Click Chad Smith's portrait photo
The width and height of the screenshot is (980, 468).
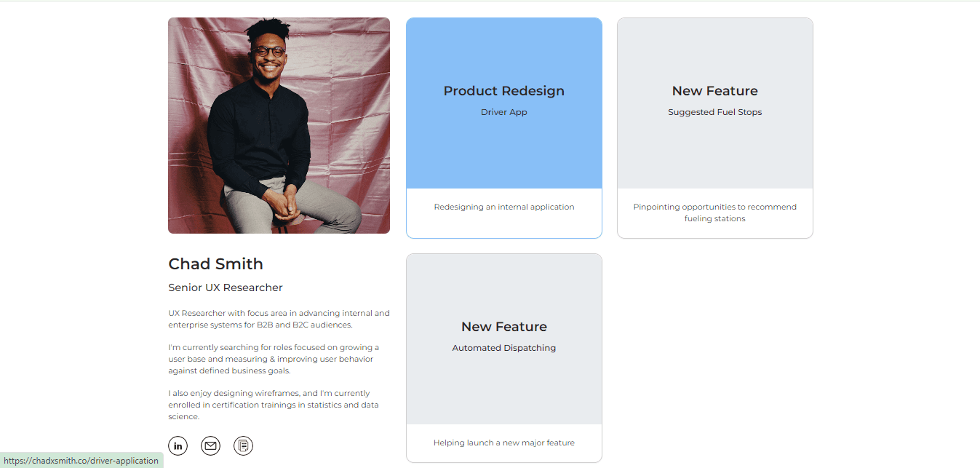pos(279,125)
